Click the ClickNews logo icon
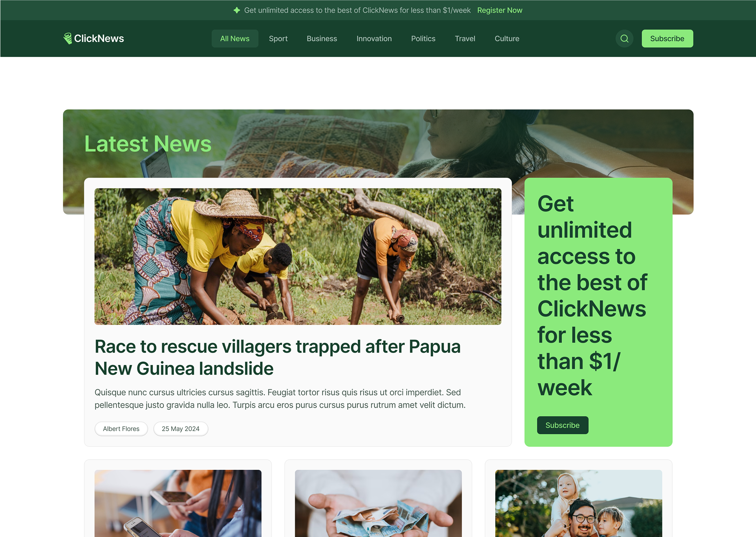 point(68,38)
